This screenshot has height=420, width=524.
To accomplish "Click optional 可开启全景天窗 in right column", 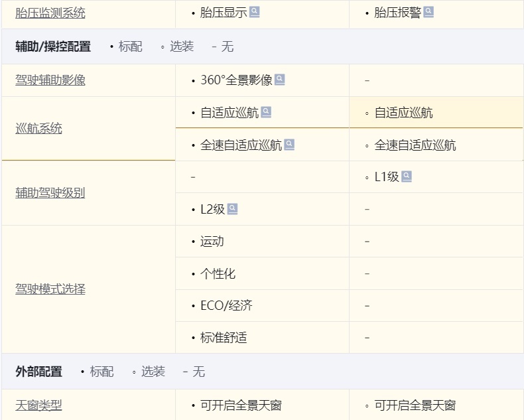I will 415,405.
